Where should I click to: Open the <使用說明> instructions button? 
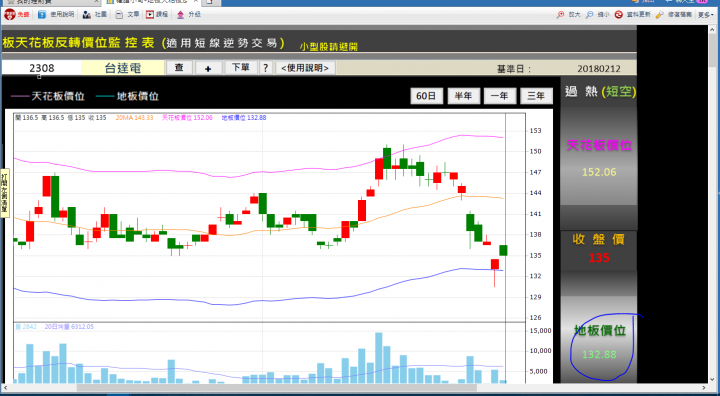click(x=305, y=68)
